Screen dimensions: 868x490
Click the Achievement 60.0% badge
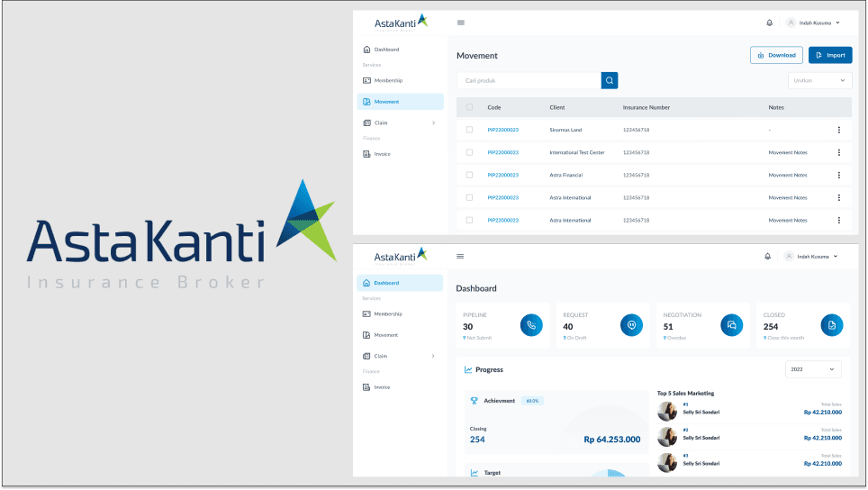(x=532, y=401)
